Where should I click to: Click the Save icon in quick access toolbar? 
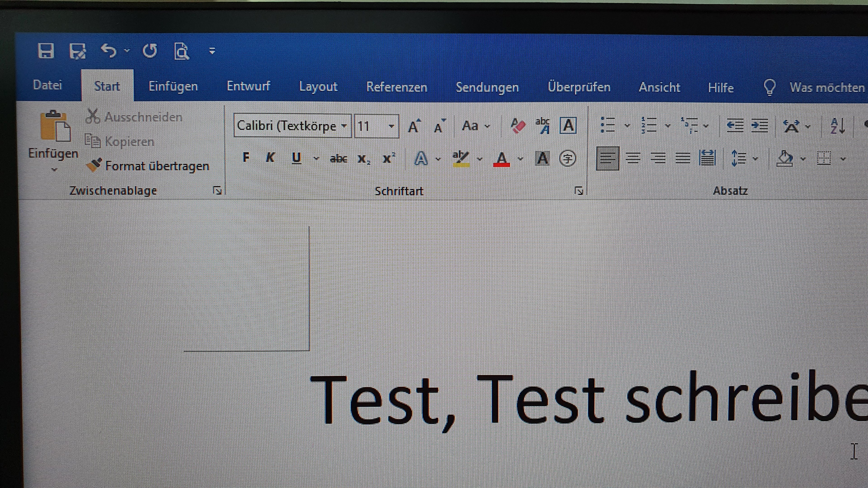(x=46, y=51)
